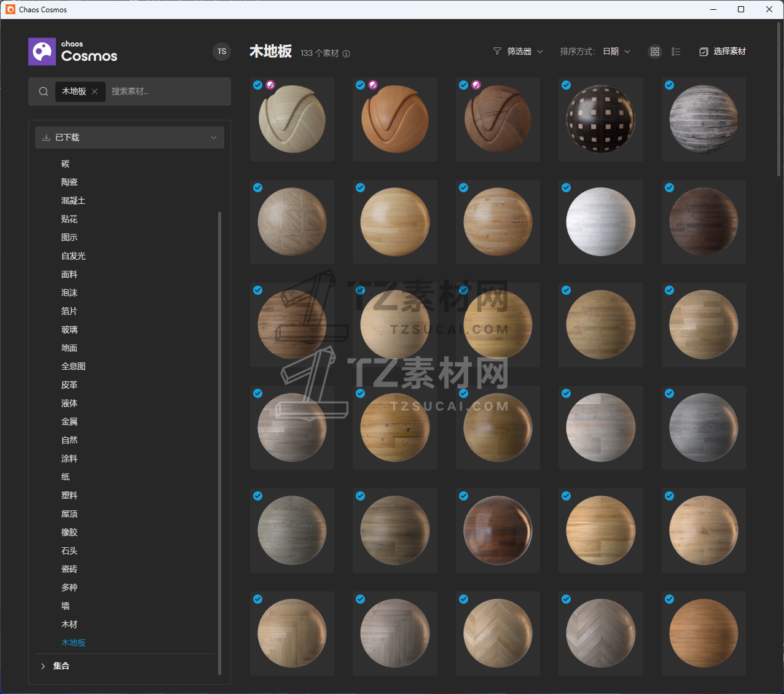Image resolution: width=784 pixels, height=694 pixels.
Task: Pick the 多种 category
Action: [x=69, y=588]
